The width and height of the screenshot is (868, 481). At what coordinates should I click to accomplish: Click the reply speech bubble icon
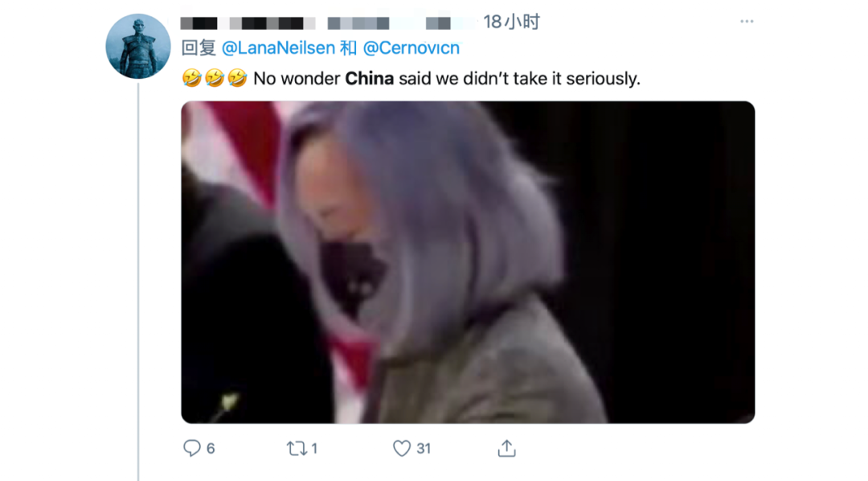(192, 448)
